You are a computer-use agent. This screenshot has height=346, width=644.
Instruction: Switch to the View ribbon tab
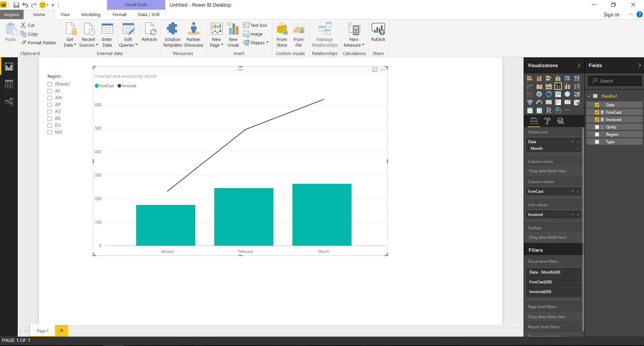point(65,14)
